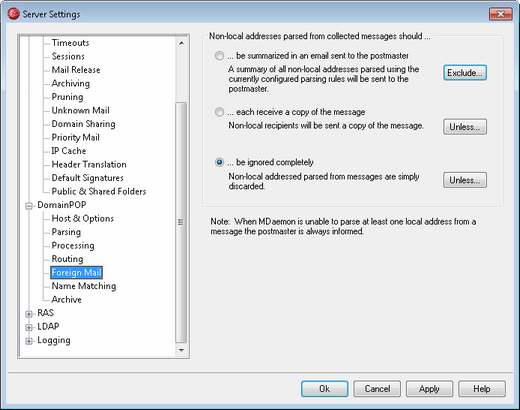The height and width of the screenshot is (410, 520).
Task: Select summarized in email to postmaster option
Action: (x=219, y=56)
